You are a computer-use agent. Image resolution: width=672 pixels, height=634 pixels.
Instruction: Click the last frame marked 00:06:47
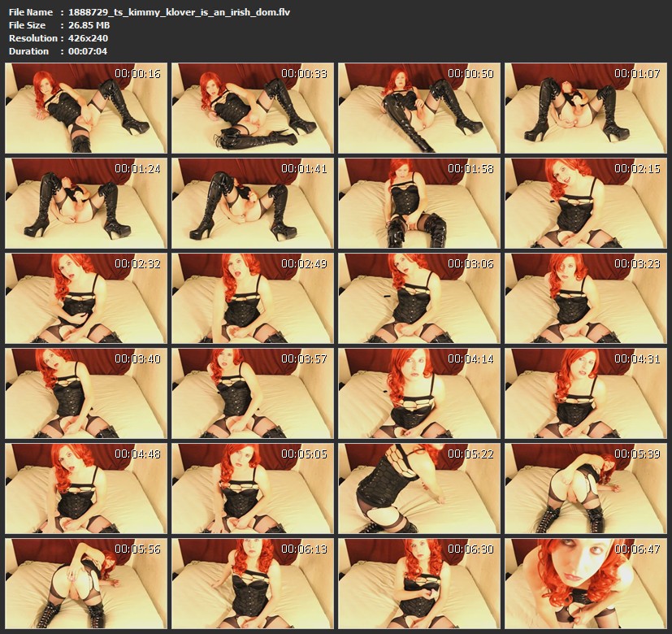(x=584, y=582)
